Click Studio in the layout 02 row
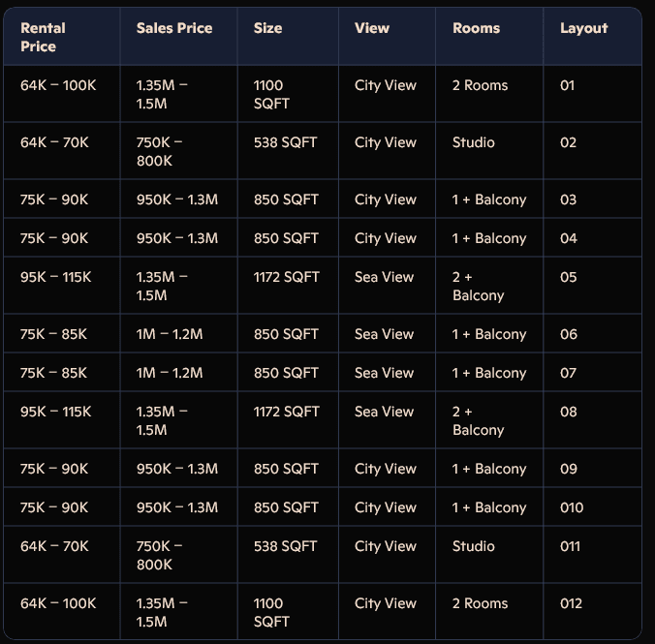The image size is (655, 644). point(473,142)
